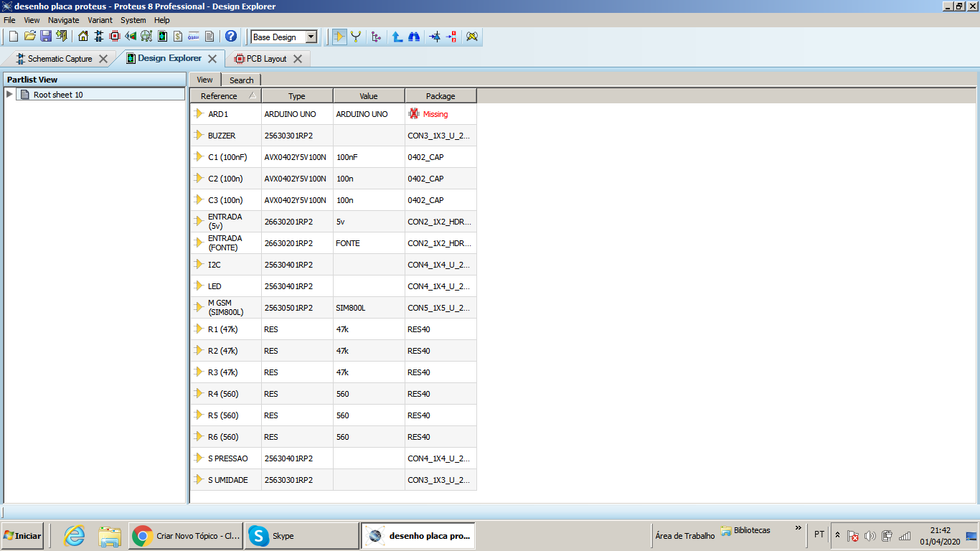Select the BUZZER part row
The width and height of the screenshot is (980, 551).
click(333, 136)
